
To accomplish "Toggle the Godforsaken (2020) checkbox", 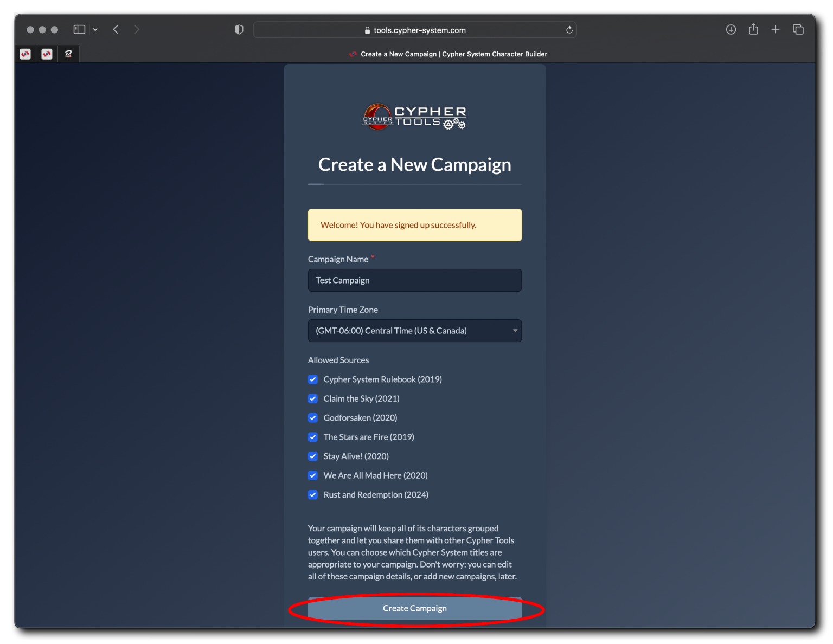I will [x=313, y=418].
